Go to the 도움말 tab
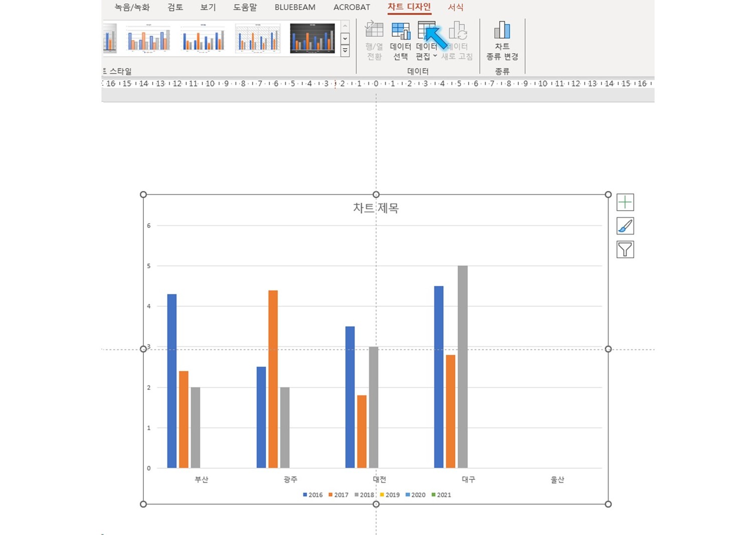756x535 pixels. point(245,8)
